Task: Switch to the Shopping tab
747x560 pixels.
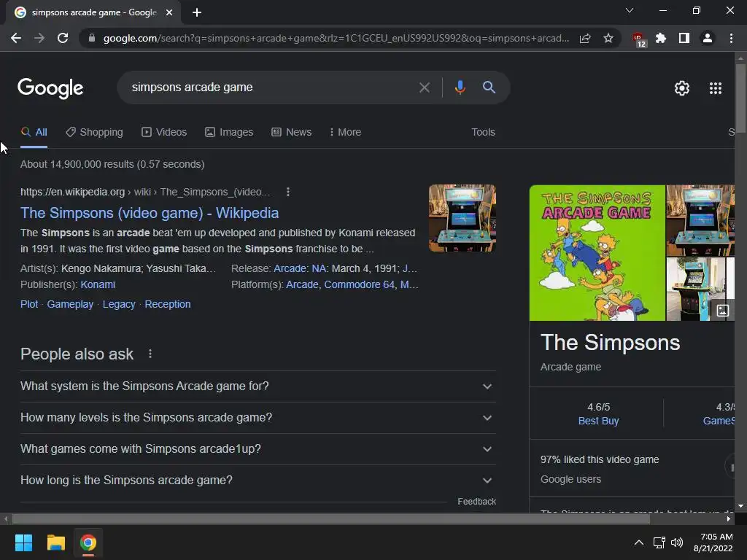Action: (x=94, y=133)
